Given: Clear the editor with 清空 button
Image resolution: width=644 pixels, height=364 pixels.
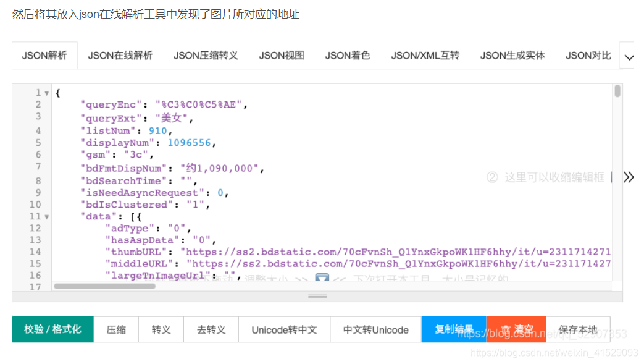Looking at the screenshot, I should [516, 329].
